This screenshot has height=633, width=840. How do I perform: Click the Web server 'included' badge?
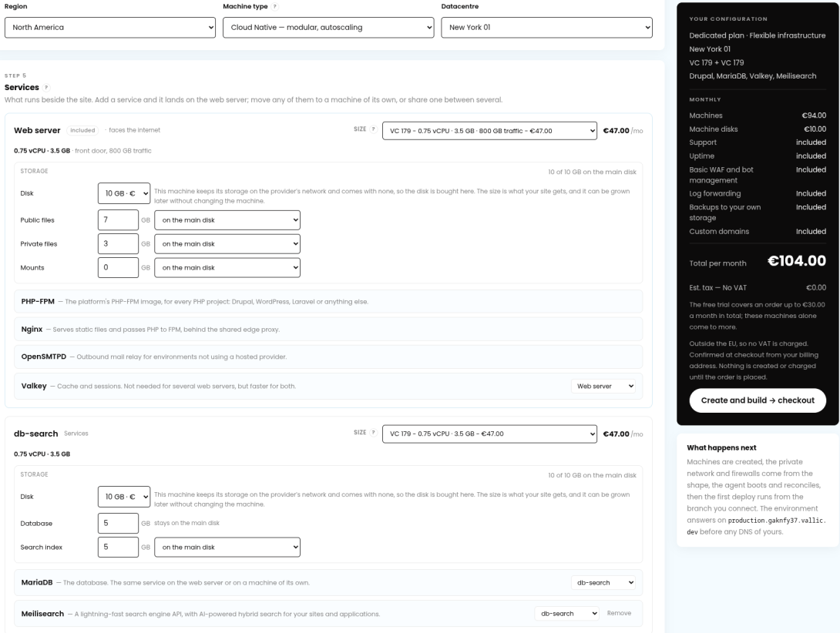point(82,130)
